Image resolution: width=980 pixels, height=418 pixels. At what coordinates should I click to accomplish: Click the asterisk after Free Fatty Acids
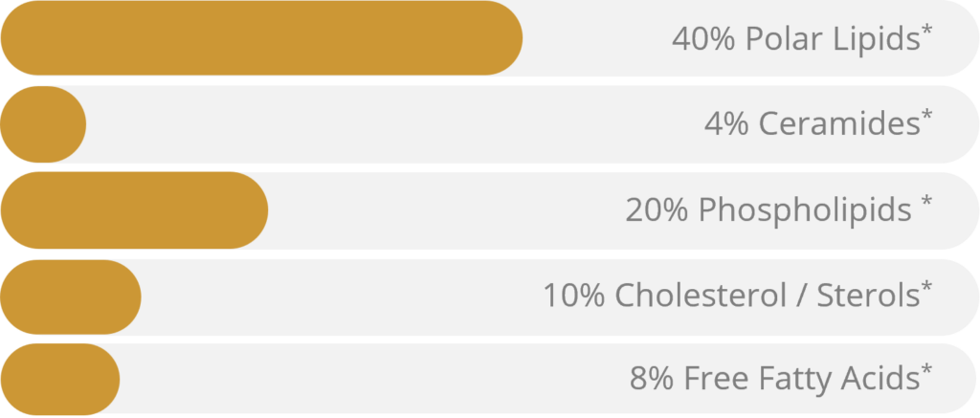926,371
